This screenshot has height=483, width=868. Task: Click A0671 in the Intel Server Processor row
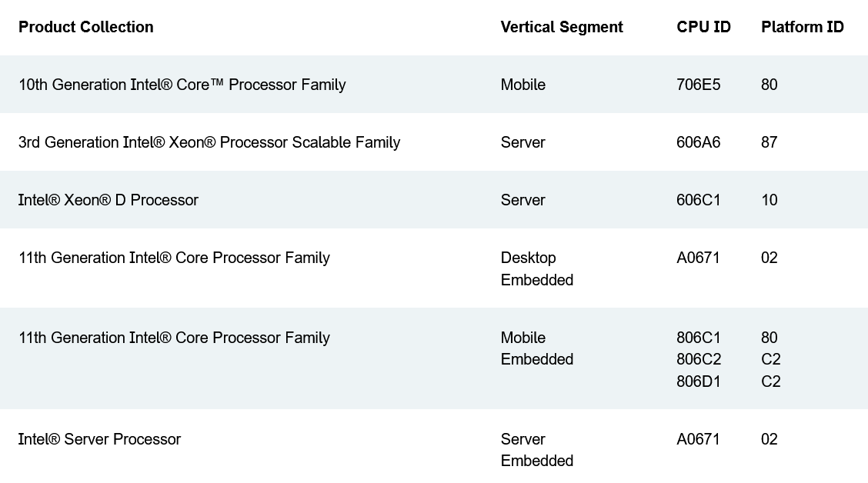point(698,439)
